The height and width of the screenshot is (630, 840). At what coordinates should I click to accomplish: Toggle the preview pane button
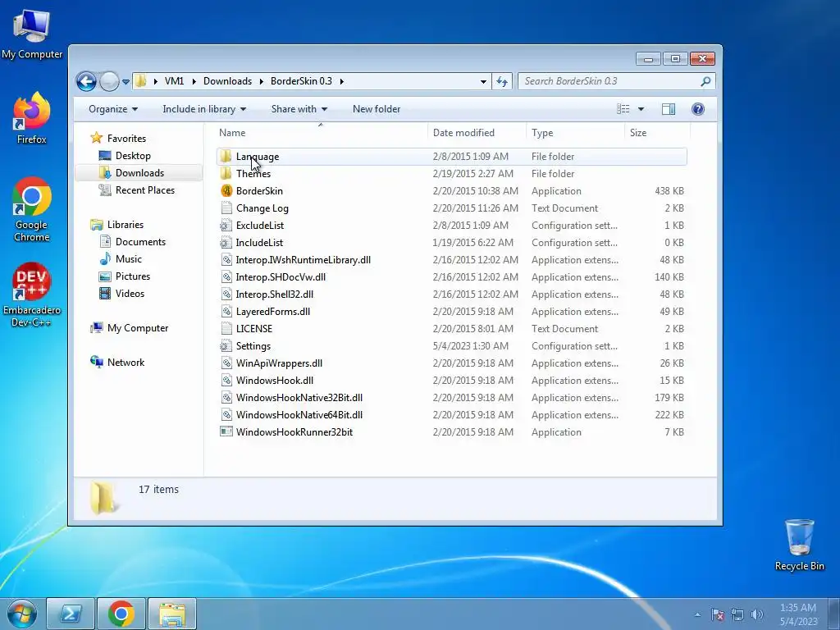(x=668, y=109)
